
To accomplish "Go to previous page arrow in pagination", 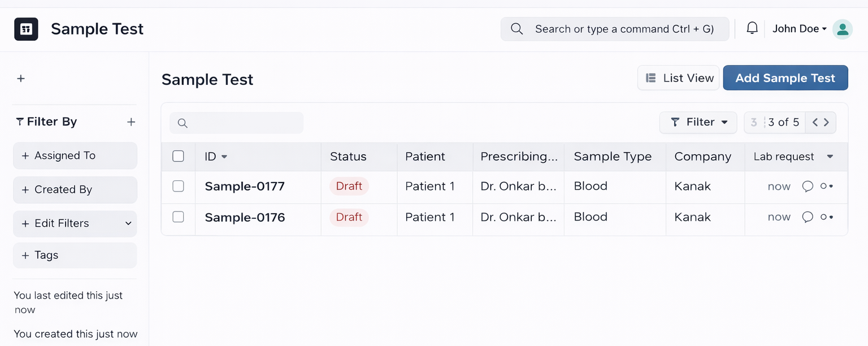I will point(815,122).
